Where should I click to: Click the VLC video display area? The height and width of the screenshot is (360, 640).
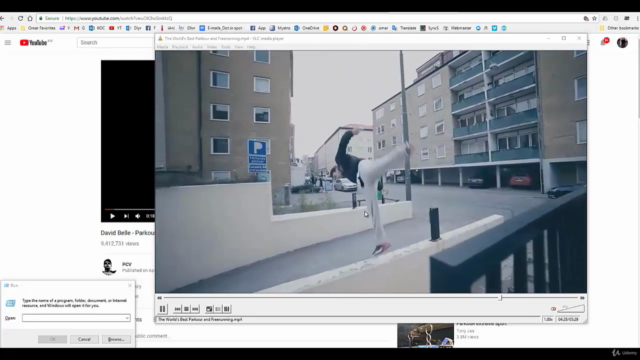point(371,171)
